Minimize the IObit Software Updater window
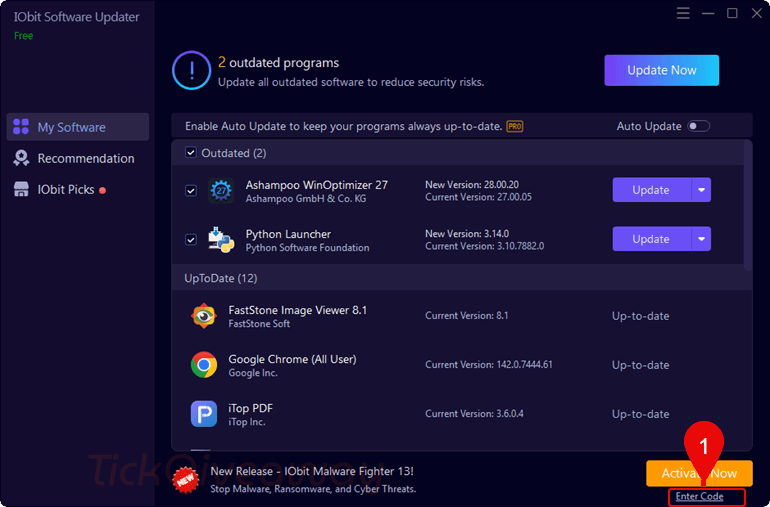The width and height of the screenshot is (770, 507). 708,13
